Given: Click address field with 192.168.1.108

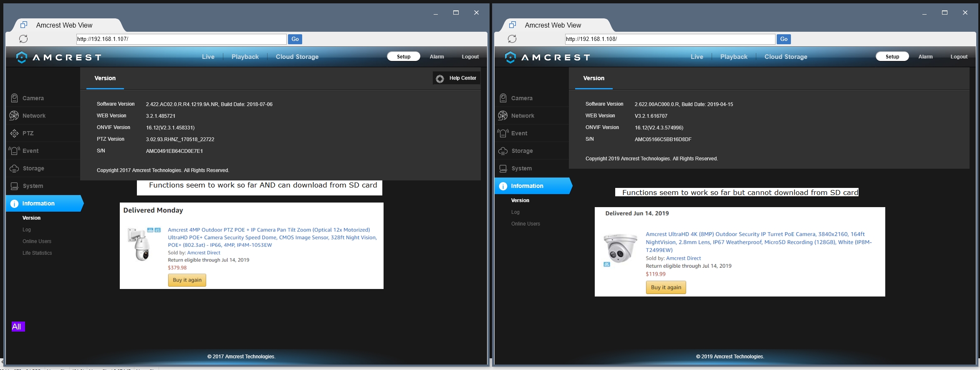Looking at the screenshot, I should click(670, 39).
